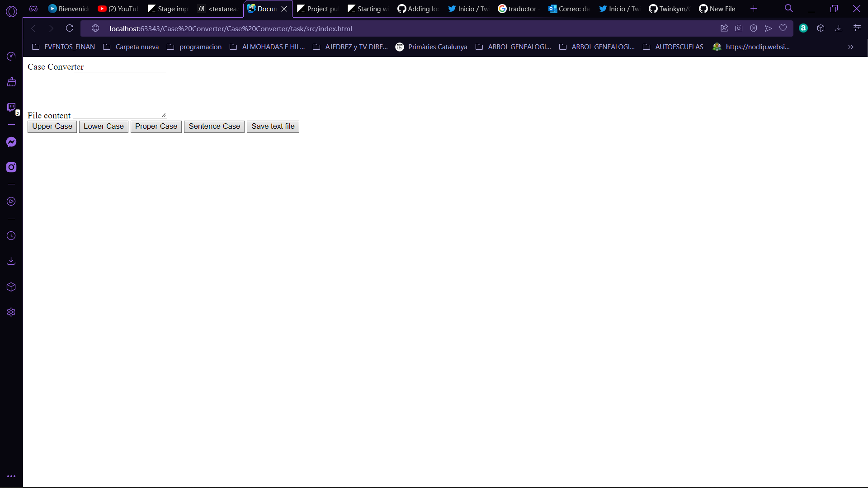The width and height of the screenshot is (868, 488).
Task: Bookmark the page with the heart icon
Action: coord(783,28)
